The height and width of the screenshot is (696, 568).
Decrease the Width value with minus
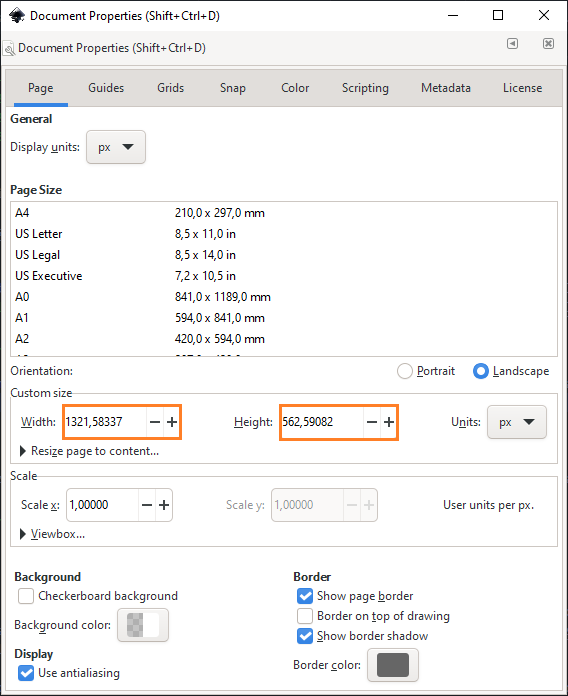point(155,422)
